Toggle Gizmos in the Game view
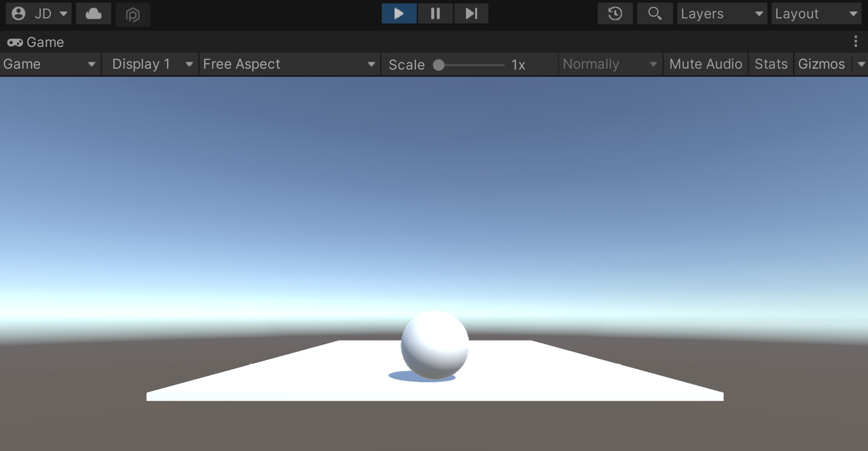This screenshot has width=868, height=451. [x=822, y=65]
